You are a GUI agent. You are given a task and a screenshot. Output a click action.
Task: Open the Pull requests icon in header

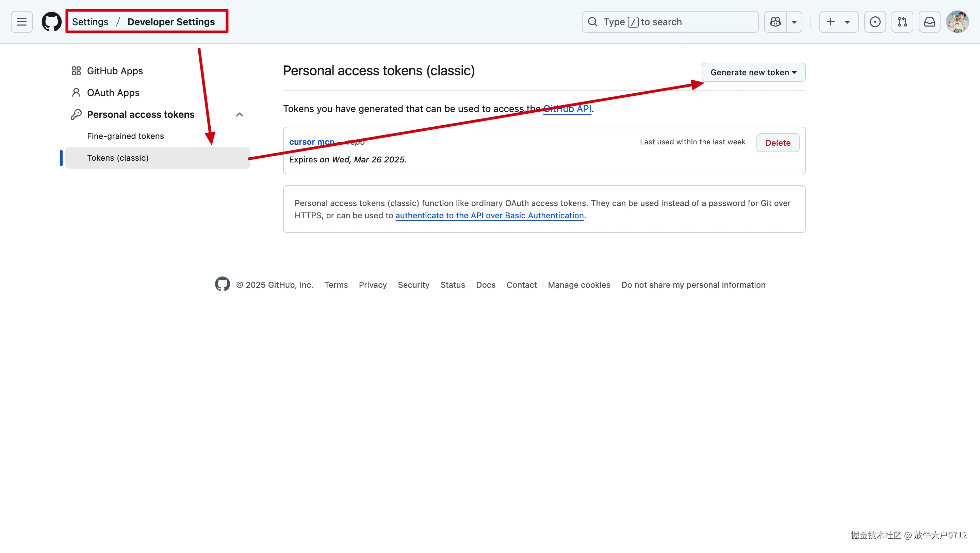[x=902, y=22]
